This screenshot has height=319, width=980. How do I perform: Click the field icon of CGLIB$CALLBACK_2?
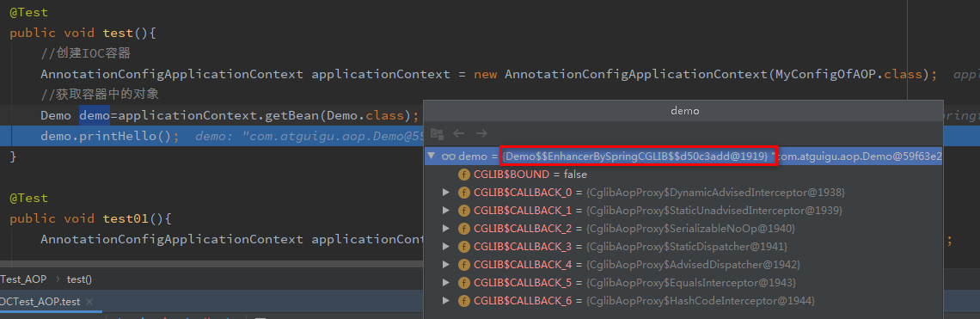click(463, 229)
